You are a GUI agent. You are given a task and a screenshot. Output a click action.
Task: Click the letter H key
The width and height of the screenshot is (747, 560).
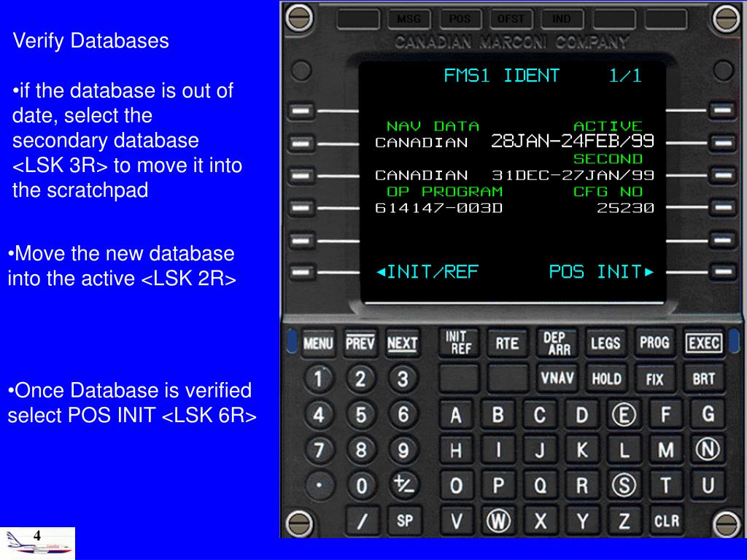[x=456, y=450]
